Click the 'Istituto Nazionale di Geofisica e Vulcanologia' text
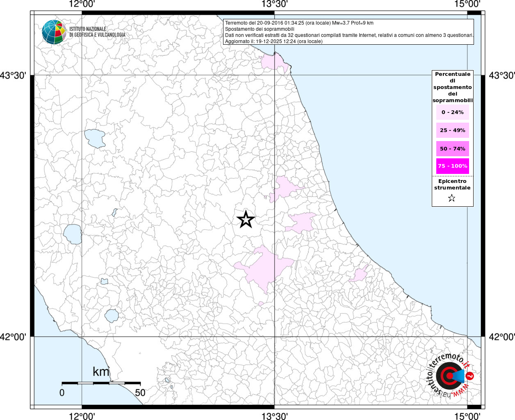 pos(97,32)
